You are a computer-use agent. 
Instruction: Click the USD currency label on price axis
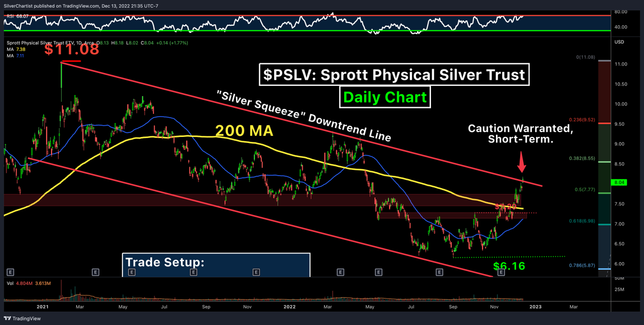pyautogui.click(x=620, y=41)
